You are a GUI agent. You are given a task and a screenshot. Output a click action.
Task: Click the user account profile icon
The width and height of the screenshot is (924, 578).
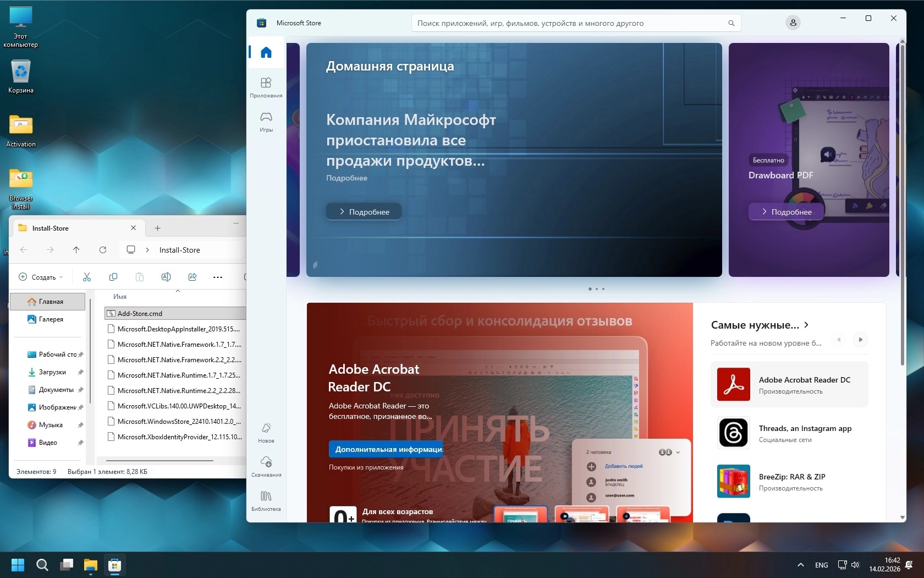793,23
